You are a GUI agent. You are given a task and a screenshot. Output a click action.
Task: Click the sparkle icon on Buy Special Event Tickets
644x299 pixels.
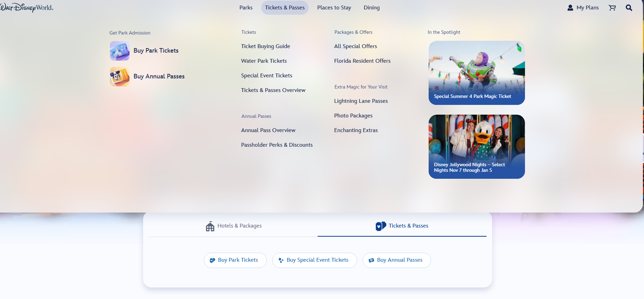[x=281, y=260]
